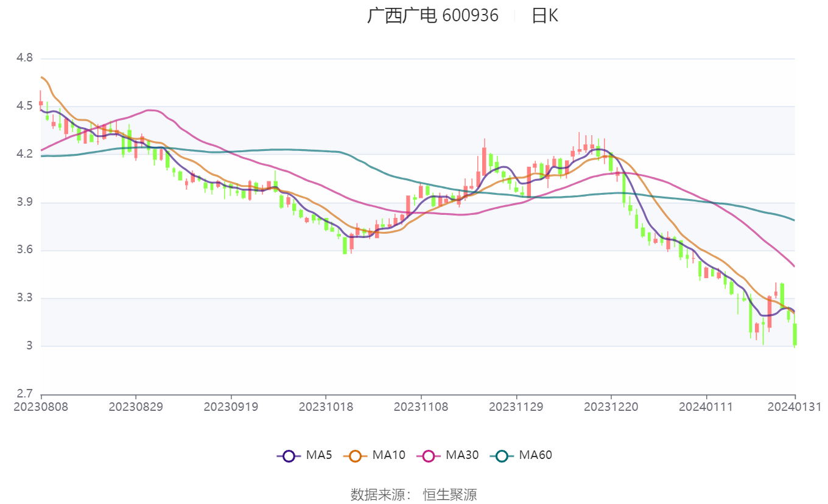Toggle the MA5 legend series
Viewport: 828px width, 504px height.
[304, 455]
